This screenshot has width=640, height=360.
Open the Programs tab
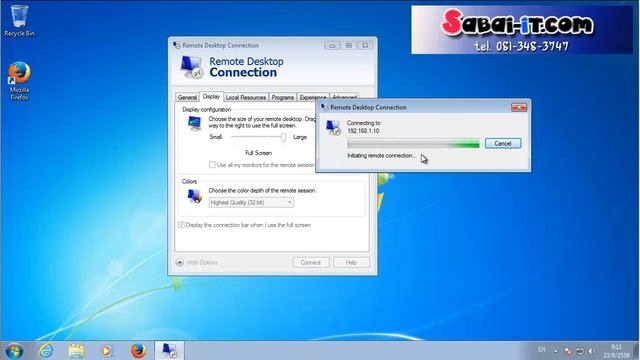click(x=282, y=98)
